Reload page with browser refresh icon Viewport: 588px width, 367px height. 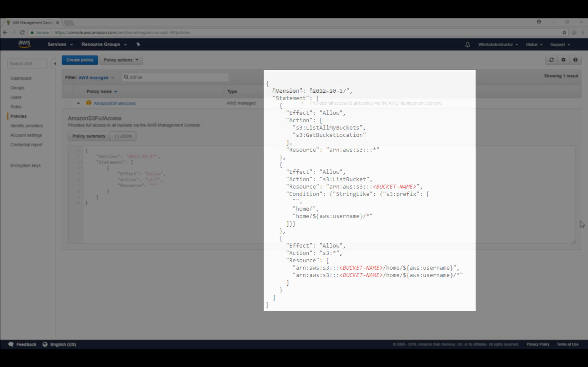tap(22, 33)
